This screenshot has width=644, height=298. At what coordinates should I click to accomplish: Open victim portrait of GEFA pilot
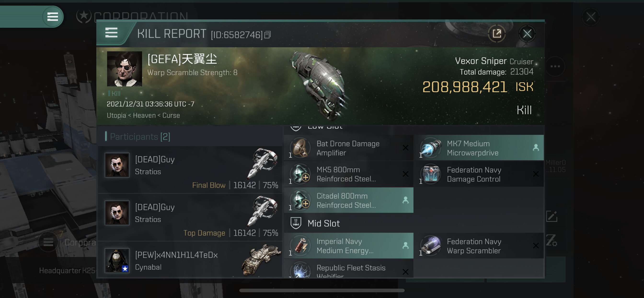tap(124, 69)
